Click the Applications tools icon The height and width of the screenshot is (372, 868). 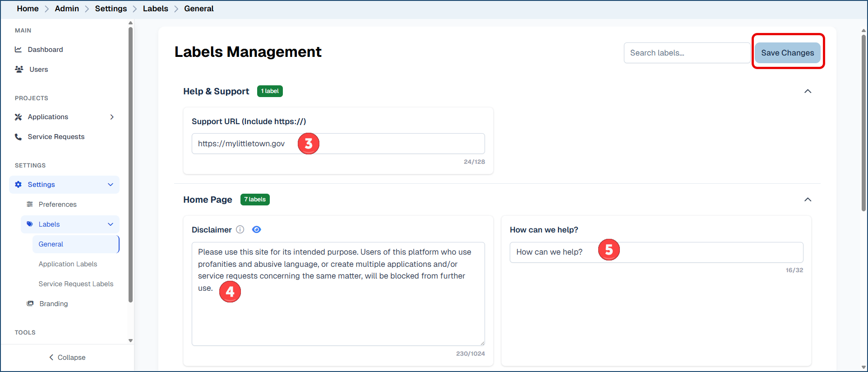[x=18, y=117]
